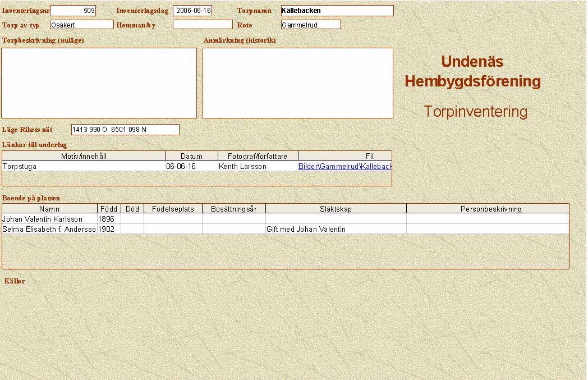
Task: Click the empty Hemman/by field
Action: [x=202, y=25]
